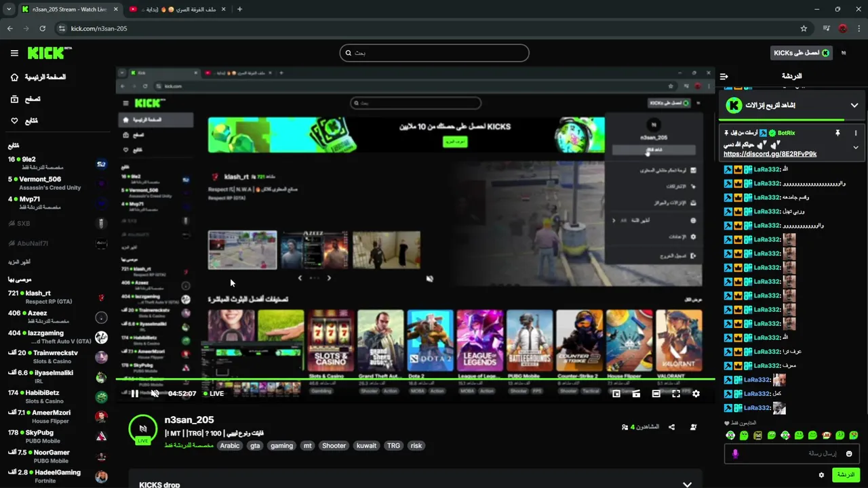This screenshot has height=488, width=868.
Task: Select the gta tag
Action: (x=255, y=446)
